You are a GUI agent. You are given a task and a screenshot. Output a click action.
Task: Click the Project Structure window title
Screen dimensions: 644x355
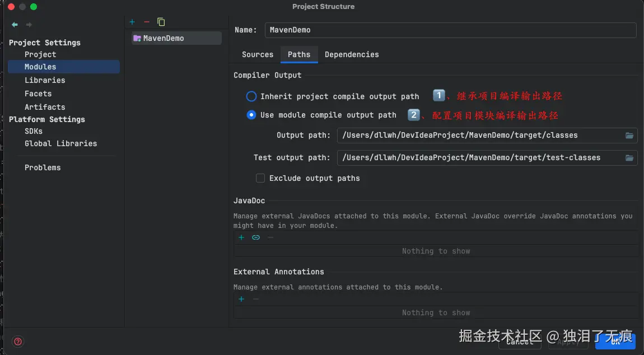[x=323, y=7]
